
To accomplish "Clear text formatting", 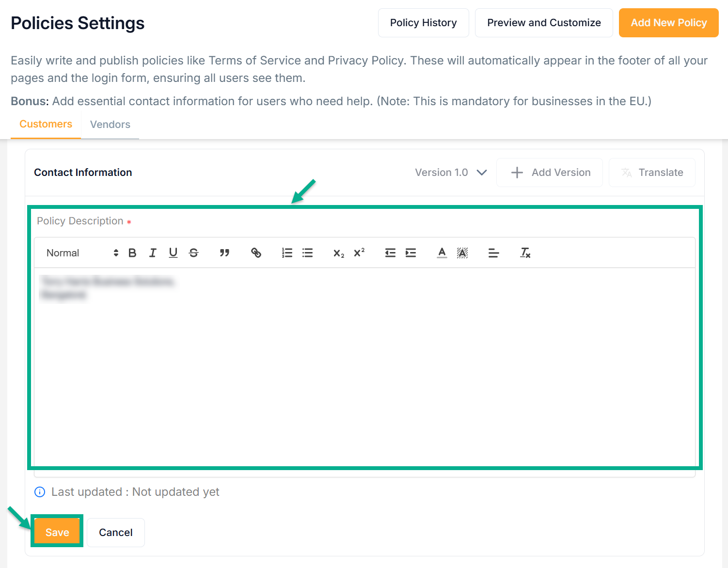I will pos(525,253).
